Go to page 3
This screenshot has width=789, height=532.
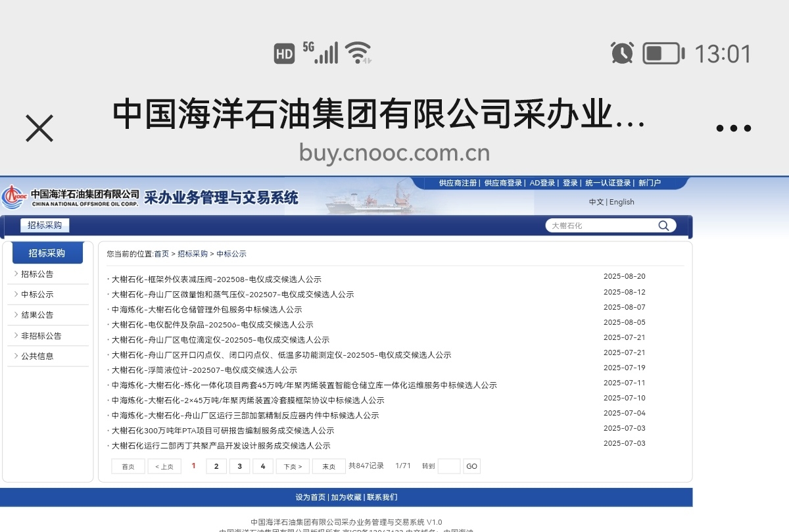tap(239, 466)
